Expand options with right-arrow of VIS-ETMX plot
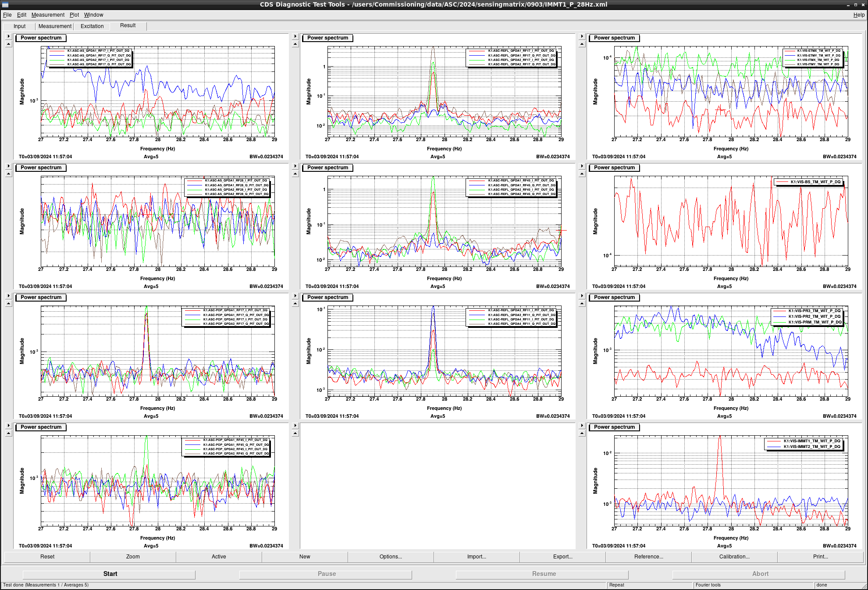The height and width of the screenshot is (590, 868). [582, 36]
